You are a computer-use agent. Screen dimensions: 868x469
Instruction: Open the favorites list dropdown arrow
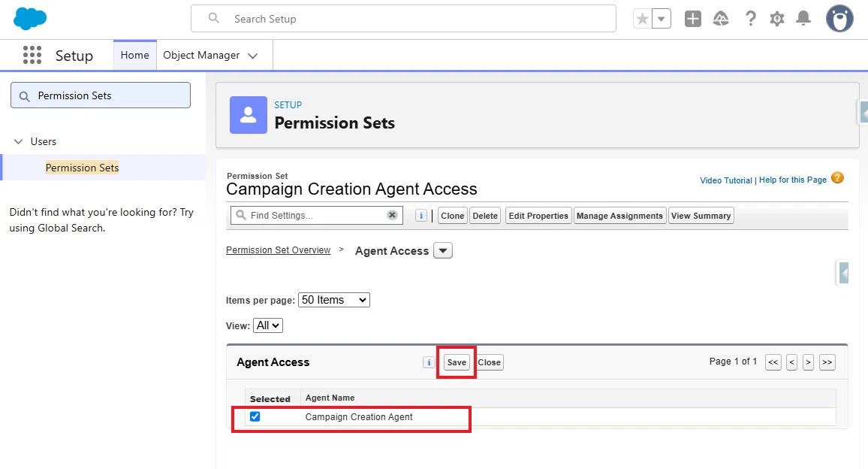[x=661, y=19]
